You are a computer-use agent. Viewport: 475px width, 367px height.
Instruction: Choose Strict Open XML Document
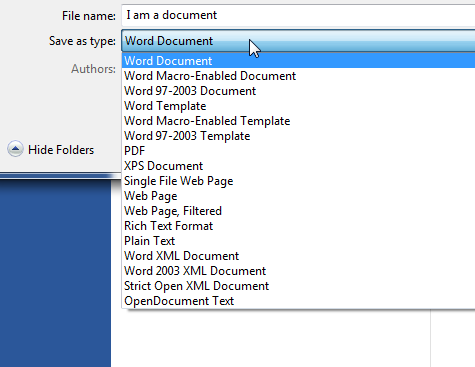click(299, 286)
